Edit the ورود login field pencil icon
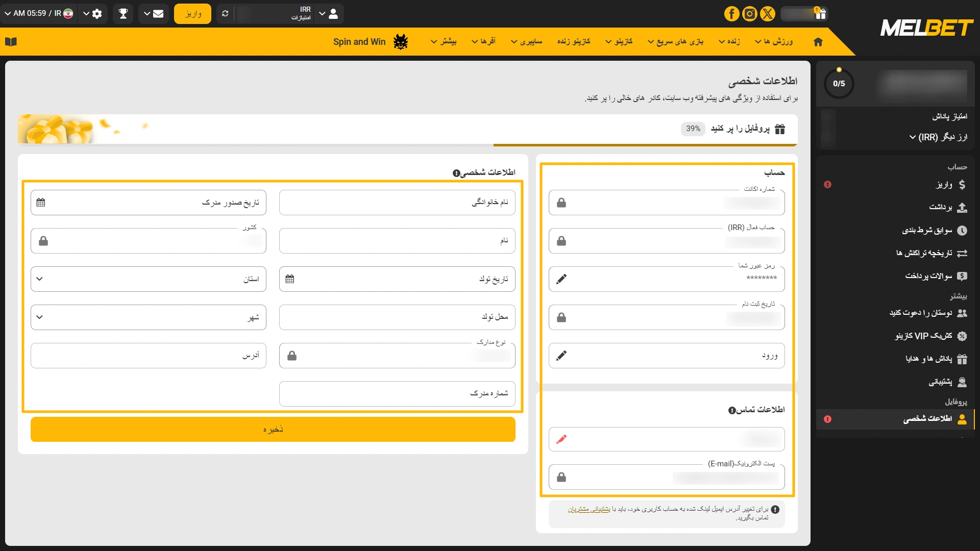Viewport: 980px width, 551px height. [561, 356]
